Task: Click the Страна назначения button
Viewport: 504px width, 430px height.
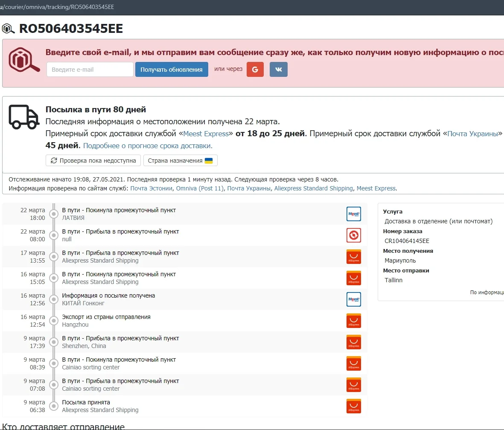Action: pyautogui.click(x=181, y=161)
